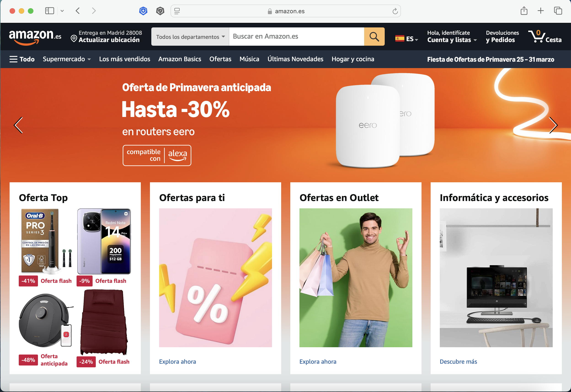Click the blue shield extension icon
The image size is (571, 392).
click(143, 11)
